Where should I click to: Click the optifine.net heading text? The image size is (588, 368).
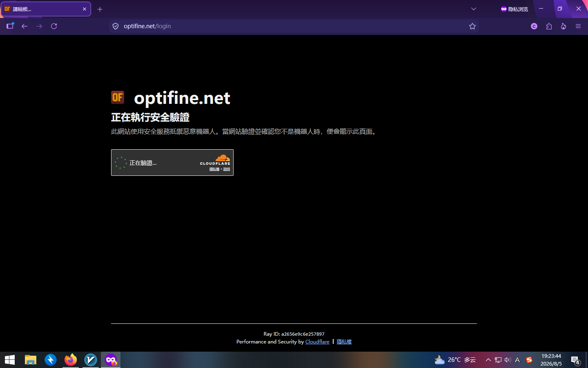[x=182, y=98]
